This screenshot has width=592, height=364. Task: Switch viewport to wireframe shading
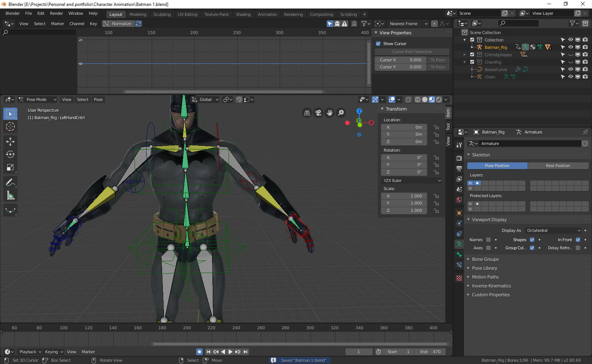pos(418,100)
